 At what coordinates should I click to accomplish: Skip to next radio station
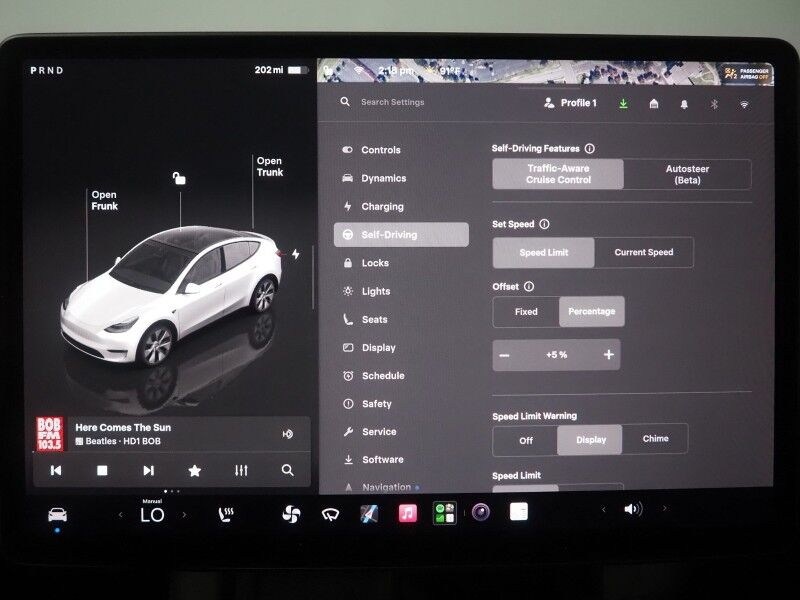(148, 470)
